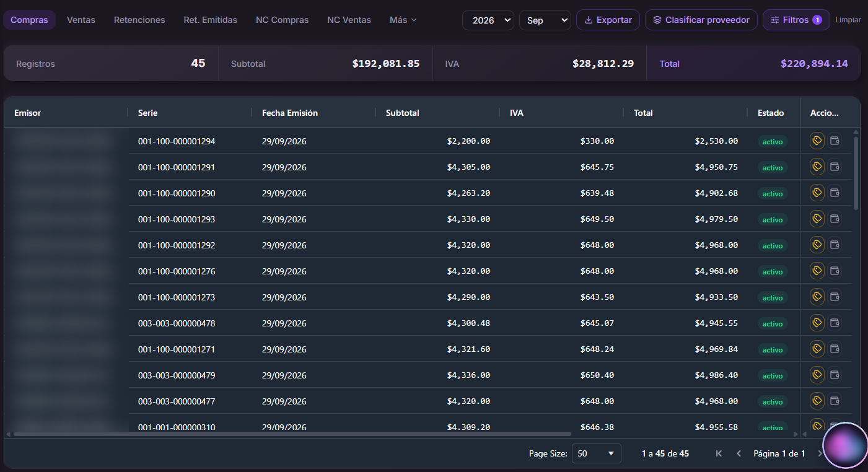Switch to the Ventas tab
Screen dimensions: 868x472
tap(81, 20)
